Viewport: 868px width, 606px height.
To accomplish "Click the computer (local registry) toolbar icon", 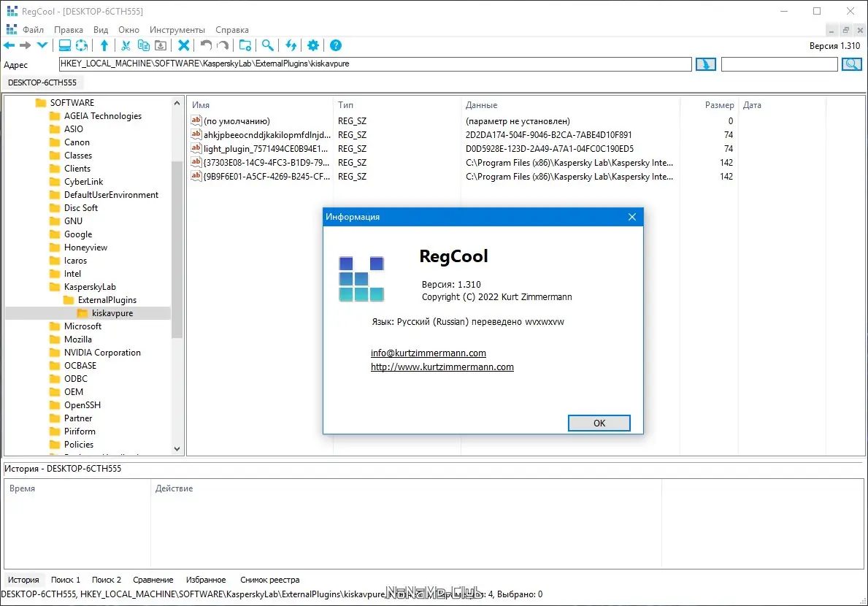I will point(65,45).
